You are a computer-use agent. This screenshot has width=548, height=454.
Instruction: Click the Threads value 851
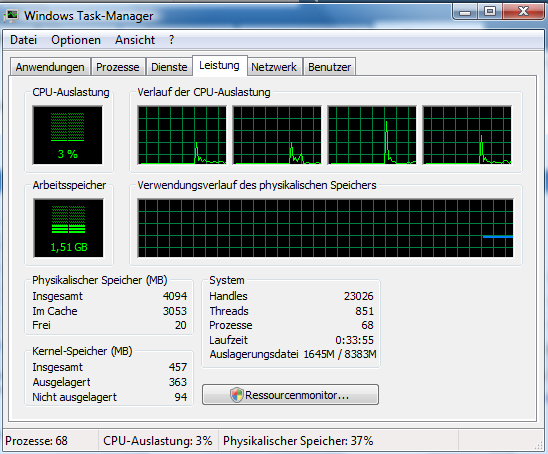(x=365, y=311)
